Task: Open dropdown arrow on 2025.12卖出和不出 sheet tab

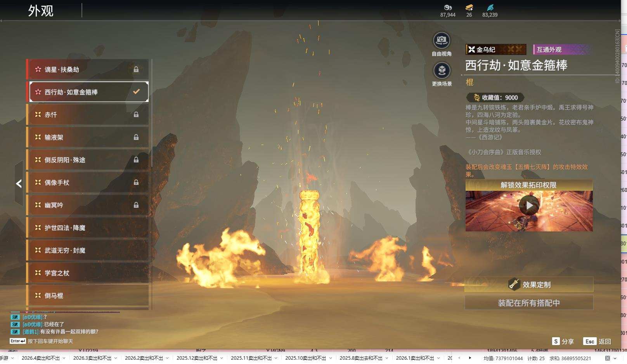Action: coord(222,358)
